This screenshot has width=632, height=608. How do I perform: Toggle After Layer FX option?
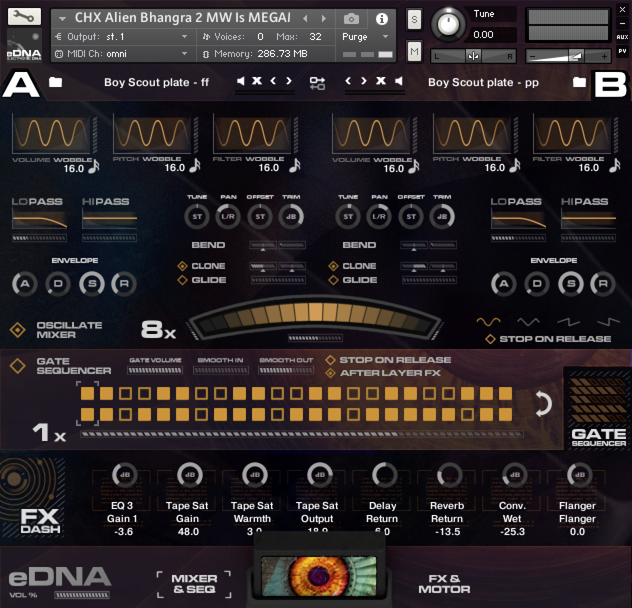pyautogui.click(x=330, y=373)
